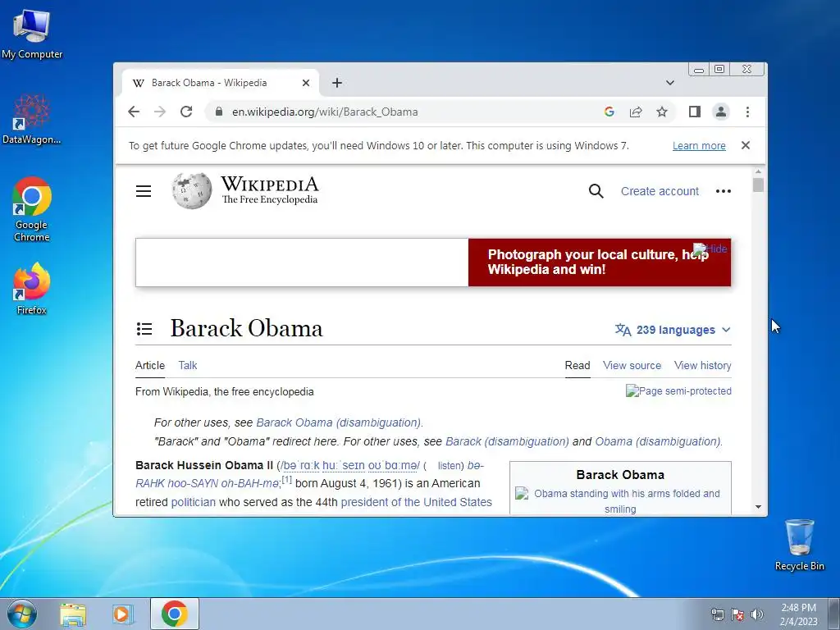Click Chrome taskbar button
This screenshot has width=840, height=630.
point(174,614)
